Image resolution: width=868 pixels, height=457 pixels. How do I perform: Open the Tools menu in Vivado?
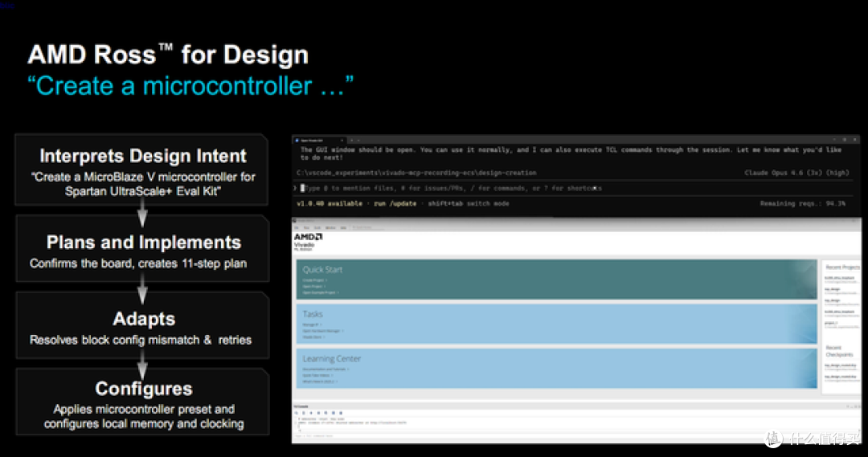[317, 228]
